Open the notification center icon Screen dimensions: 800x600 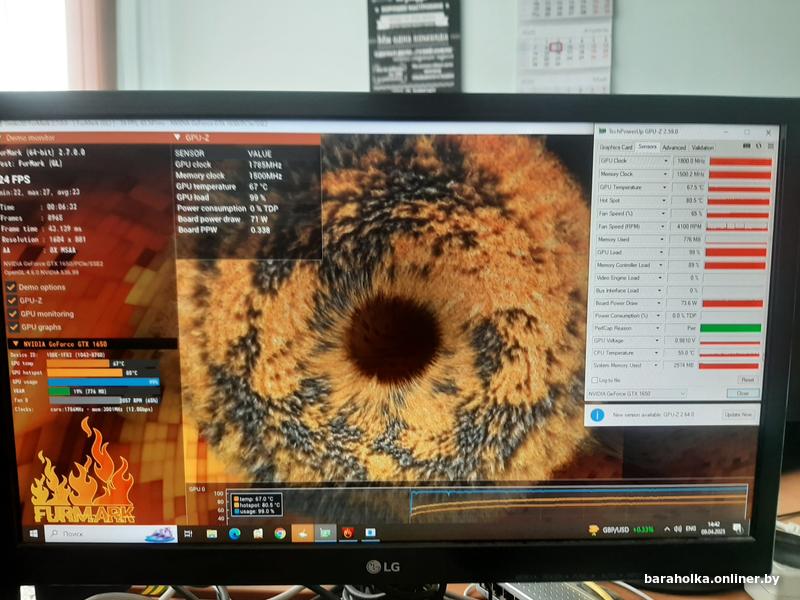click(x=737, y=529)
